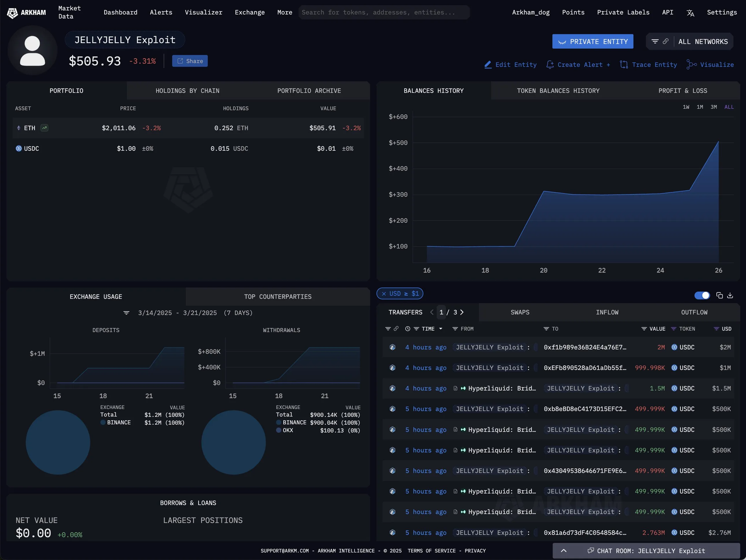The height and width of the screenshot is (560, 746).
Task: Open Dashboard in top navigation
Action: point(120,12)
